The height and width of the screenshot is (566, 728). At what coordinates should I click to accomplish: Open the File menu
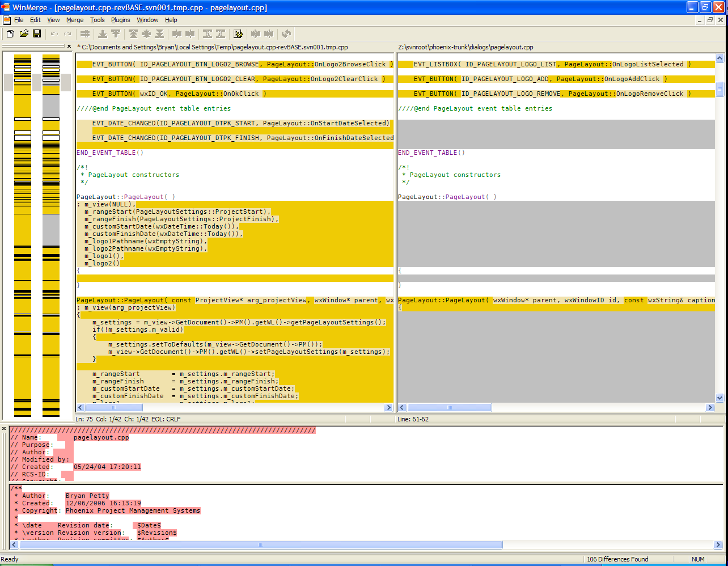(19, 20)
